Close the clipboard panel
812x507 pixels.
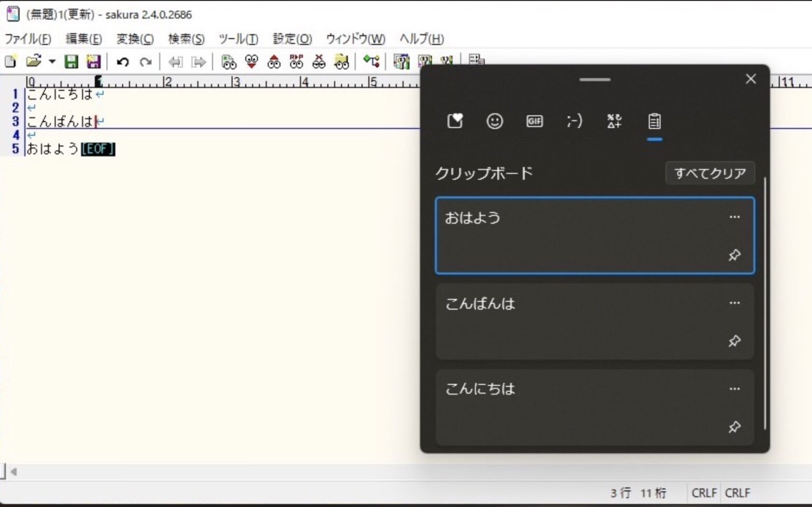[751, 79]
